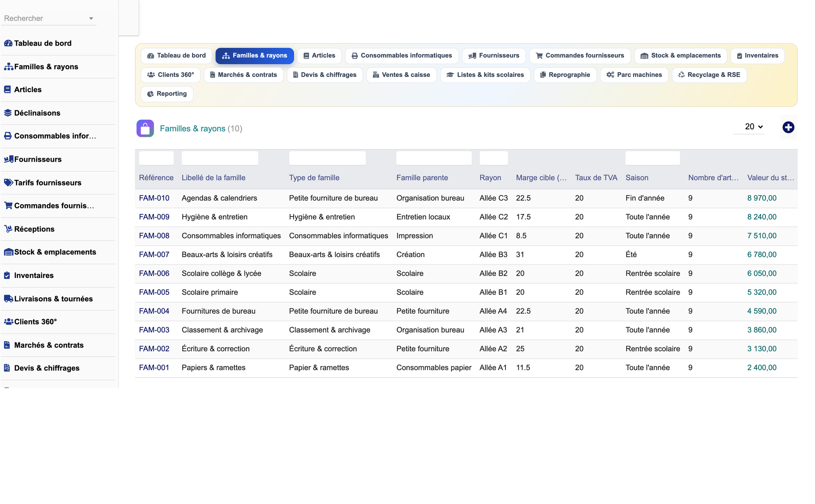The height and width of the screenshot is (504, 815).
Task: Click the Clients 360° people icon in sidebar
Action: [x=8, y=322]
